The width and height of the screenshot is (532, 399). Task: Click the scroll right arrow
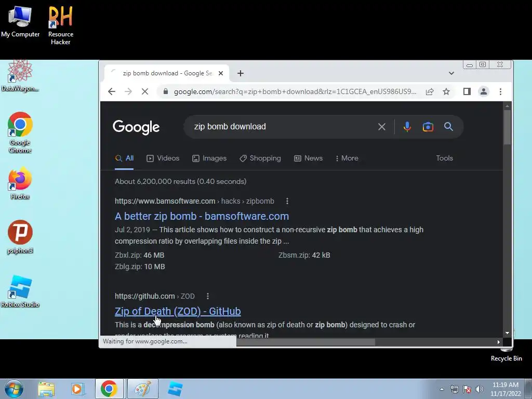[x=498, y=342]
